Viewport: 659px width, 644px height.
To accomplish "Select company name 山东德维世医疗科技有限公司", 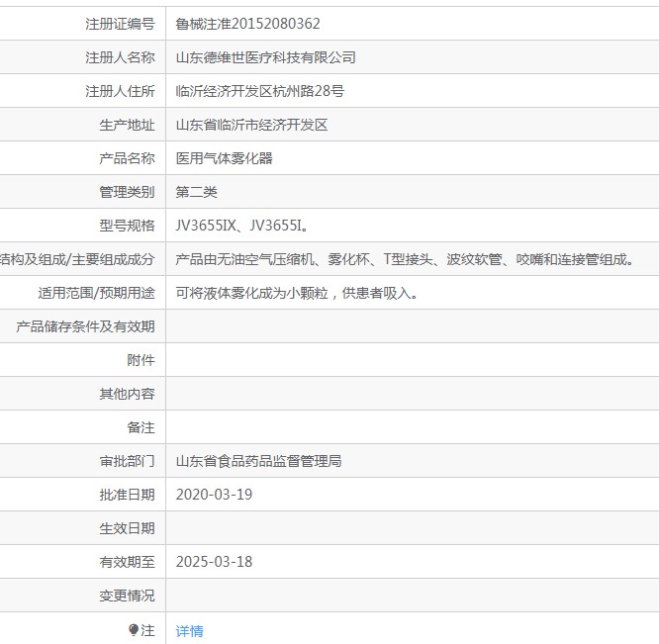I will pos(265,57).
